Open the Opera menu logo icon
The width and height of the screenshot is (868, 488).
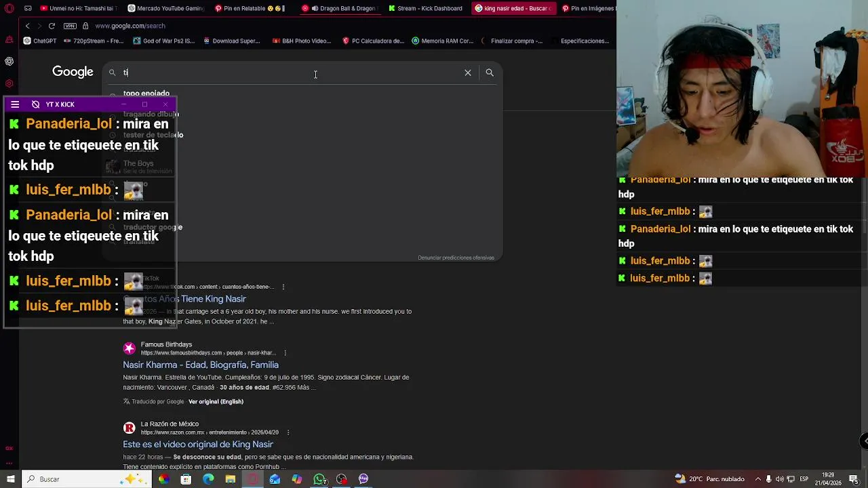(x=9, y=8)
